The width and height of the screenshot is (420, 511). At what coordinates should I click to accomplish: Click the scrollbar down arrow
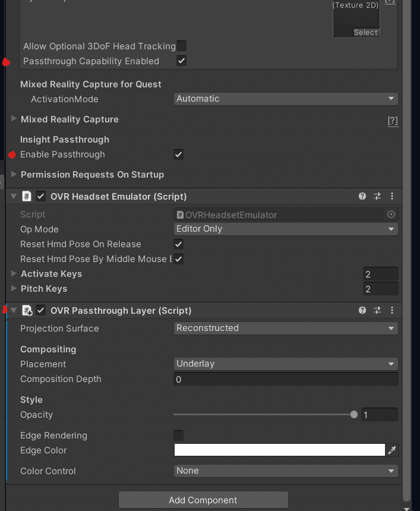click(406, 508)
